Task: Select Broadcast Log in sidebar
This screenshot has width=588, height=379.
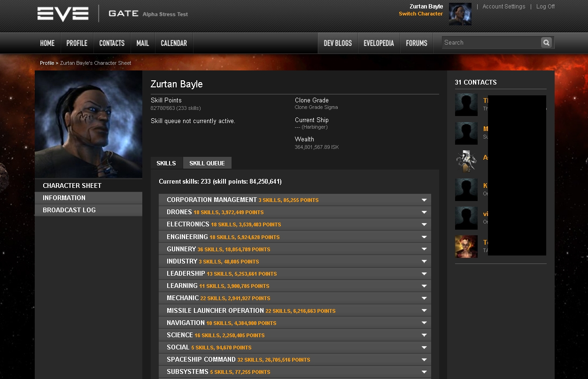Action: pos(89,210)
